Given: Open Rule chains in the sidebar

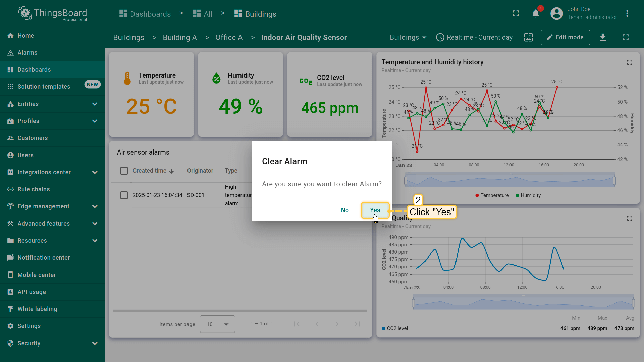Looking at the screenshot, I should [34, 189].
